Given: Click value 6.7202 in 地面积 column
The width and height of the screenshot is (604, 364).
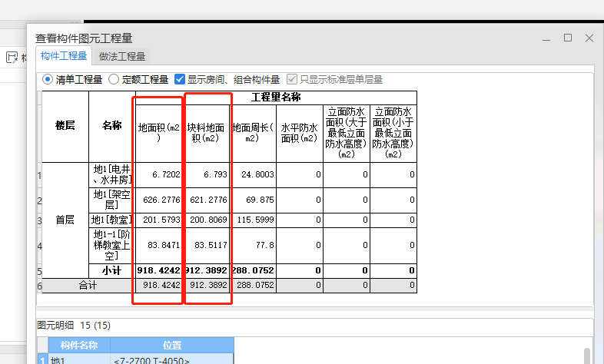Looking at the screenshot, I should point(159,174).
